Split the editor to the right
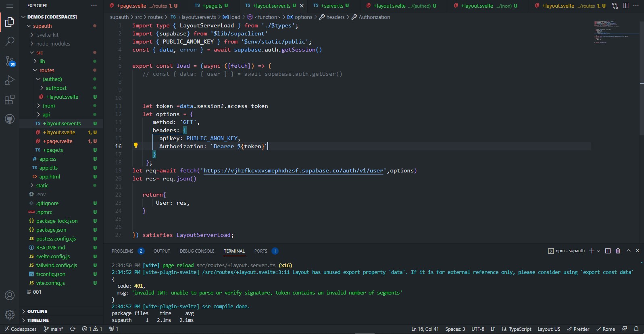The image size is (644, 334). pyautogui.click(x=625, y=6)
